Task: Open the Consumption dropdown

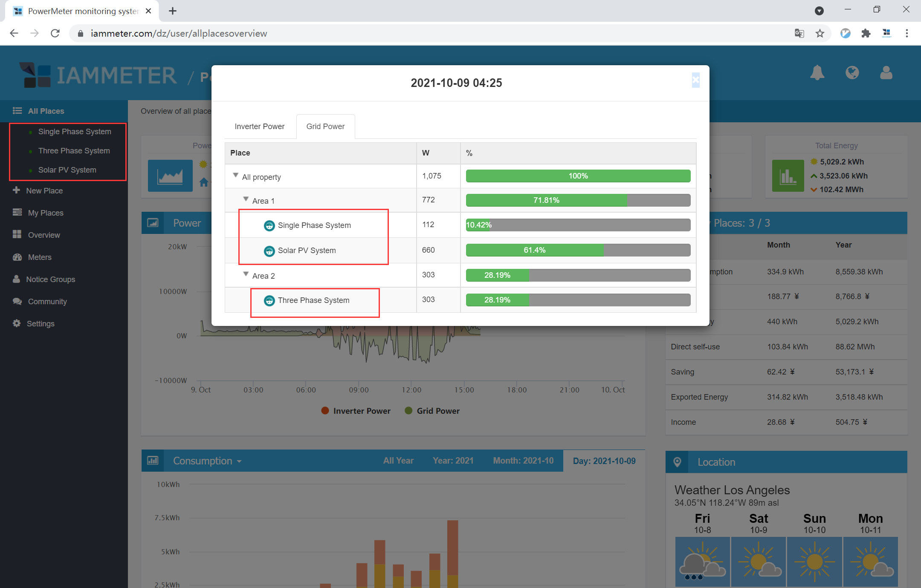Action: coord(207,461)
